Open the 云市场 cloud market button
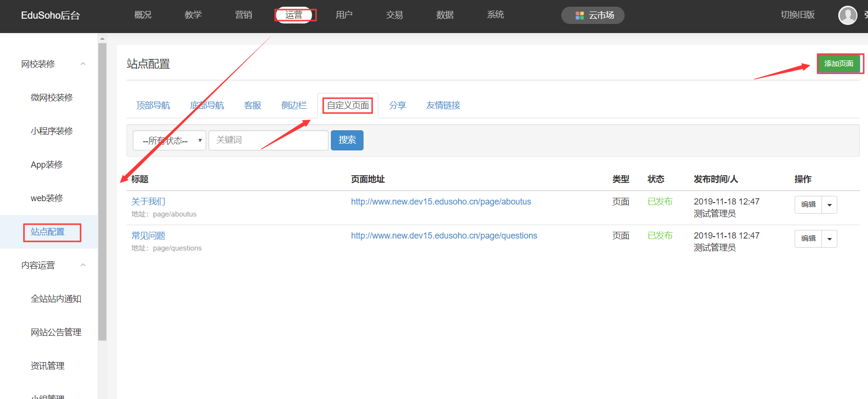 pos(593,15)
